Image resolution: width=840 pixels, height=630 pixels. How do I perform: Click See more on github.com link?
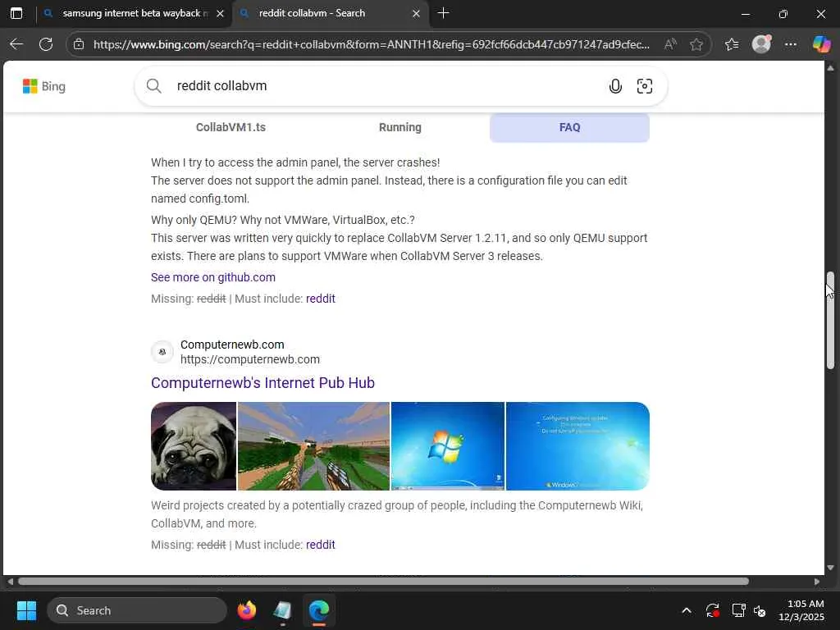[213, 277]
